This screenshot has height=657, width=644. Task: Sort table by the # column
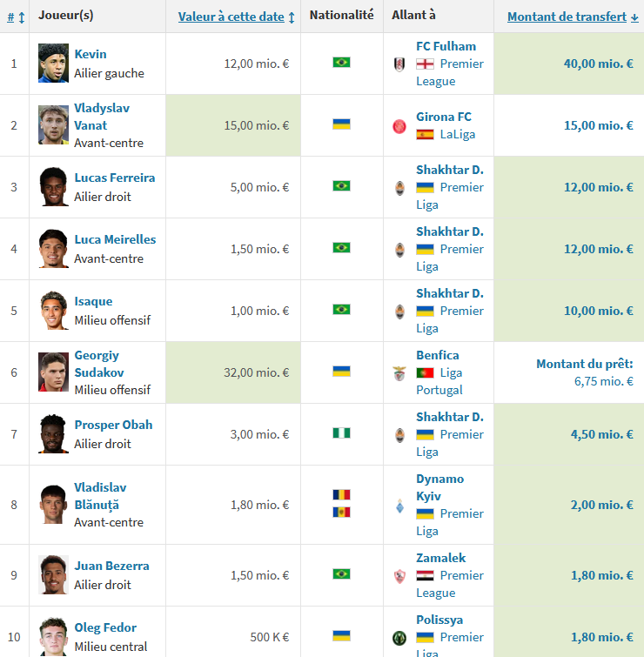tap(16, 17)
